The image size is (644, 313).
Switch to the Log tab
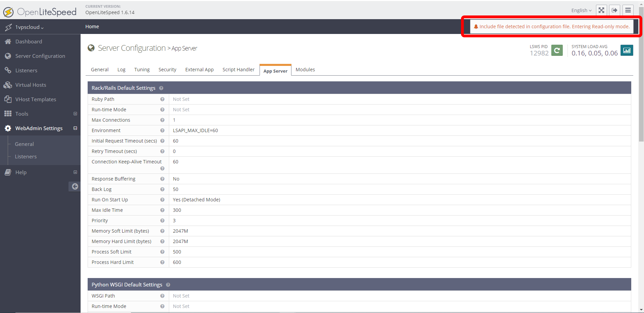pos(121,70)
